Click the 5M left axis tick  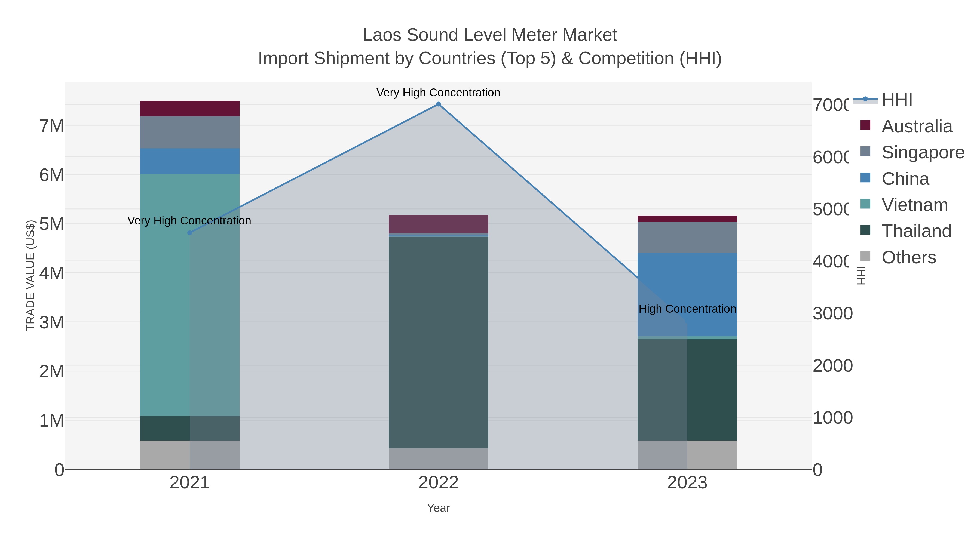(x=52, y=224)
